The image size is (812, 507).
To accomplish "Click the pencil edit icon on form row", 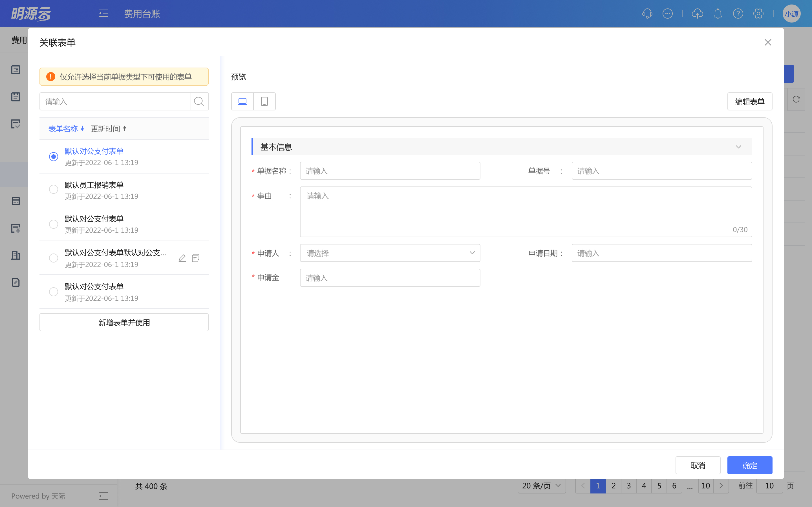I will coord(182,258).
